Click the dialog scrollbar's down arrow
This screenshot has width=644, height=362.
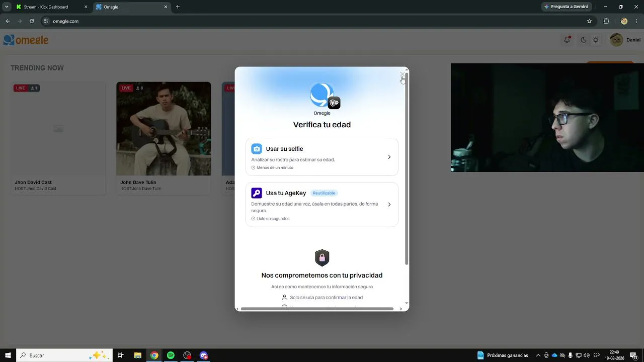click(407, 303)
